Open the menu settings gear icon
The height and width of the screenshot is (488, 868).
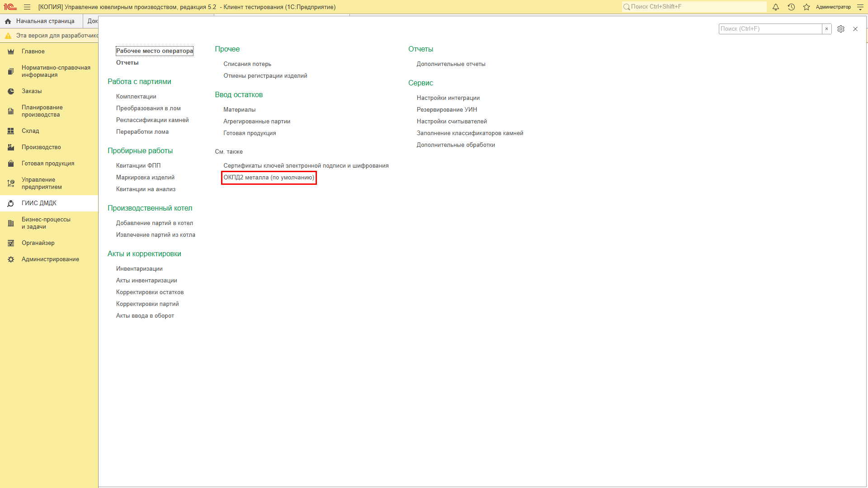(841, 29)
